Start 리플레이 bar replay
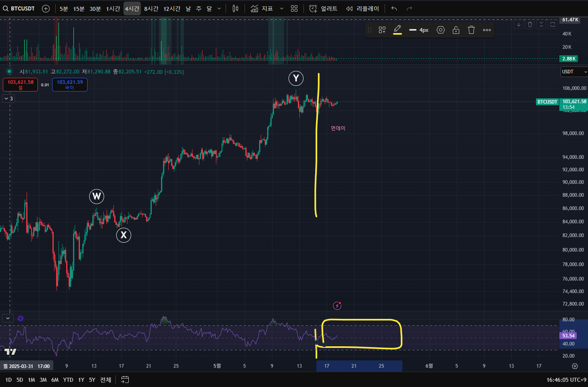This screenshot has height=387, width=588. coord(362,8)
